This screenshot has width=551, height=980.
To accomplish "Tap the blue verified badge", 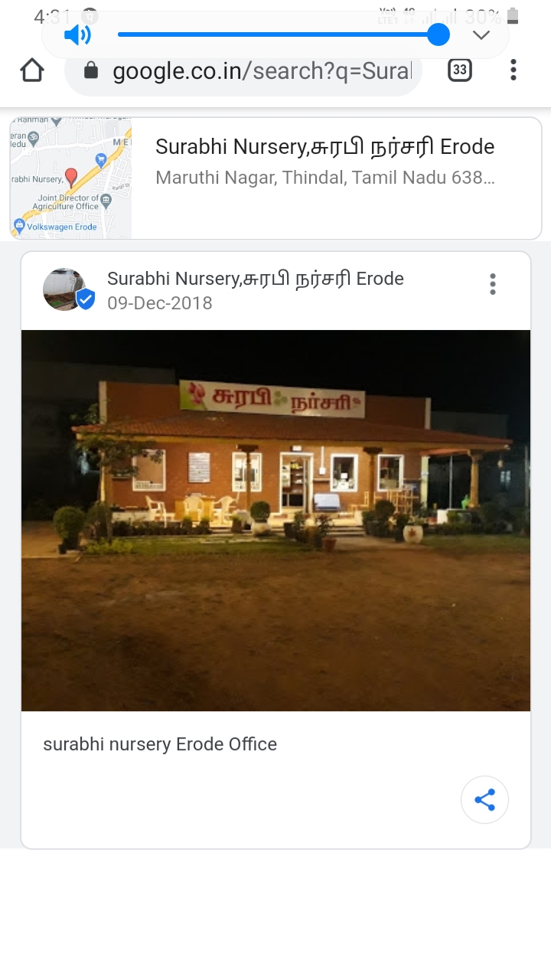I will tap(86, 299).
